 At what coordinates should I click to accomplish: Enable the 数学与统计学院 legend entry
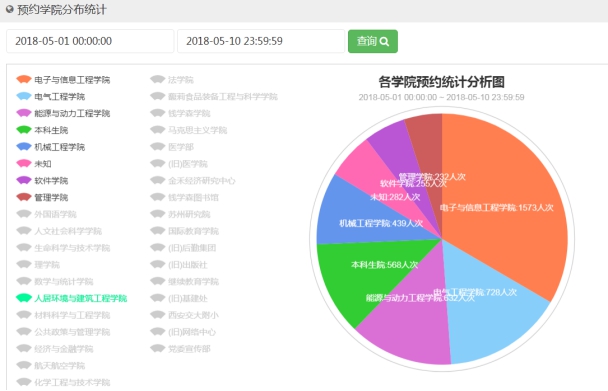tap(55, 281)
